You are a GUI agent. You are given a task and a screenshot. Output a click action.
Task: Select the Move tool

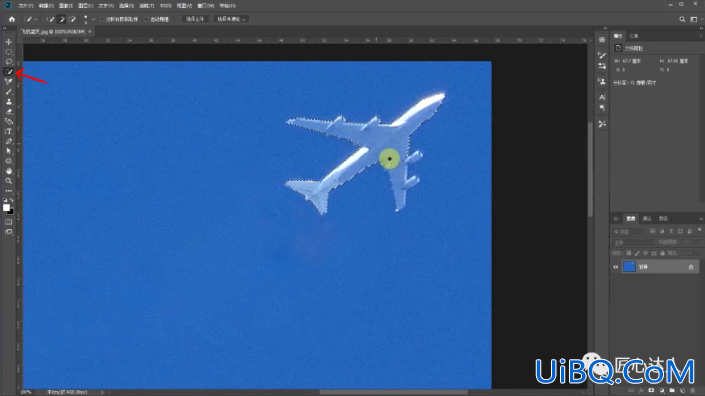[x=9, y=42]
